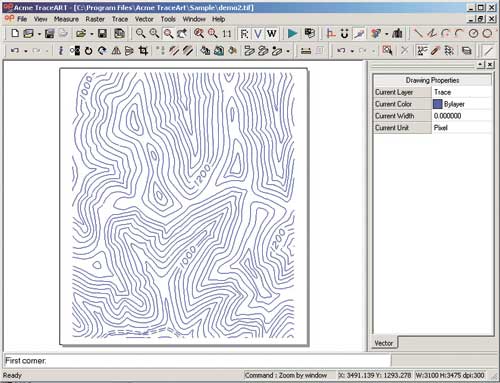Select the line drawing tool
The height and width of the screenshot is (383, 500).
(418, 33)
